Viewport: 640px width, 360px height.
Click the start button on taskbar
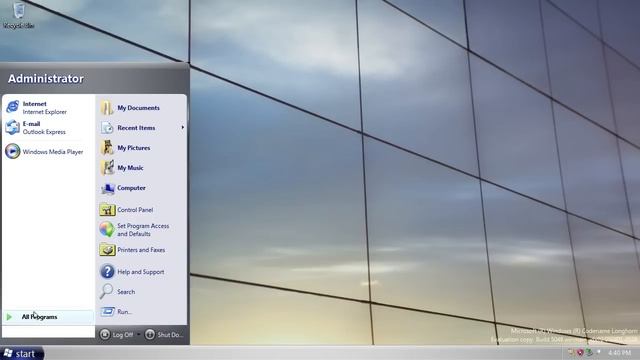click(21, 353)
